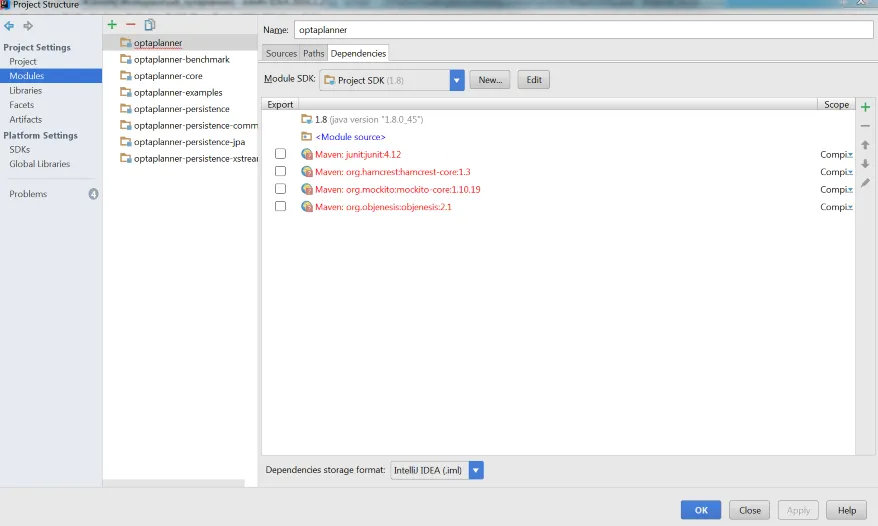Click the optaplanner module folder icon
The width and height of the screenshot is (878, 526).
coord(125,43)
